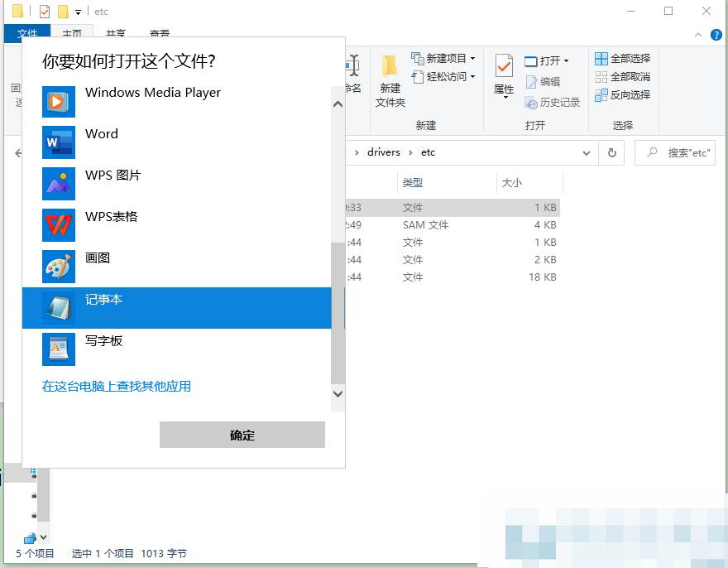Click the new folder quick-access icon

coord(64,11)
